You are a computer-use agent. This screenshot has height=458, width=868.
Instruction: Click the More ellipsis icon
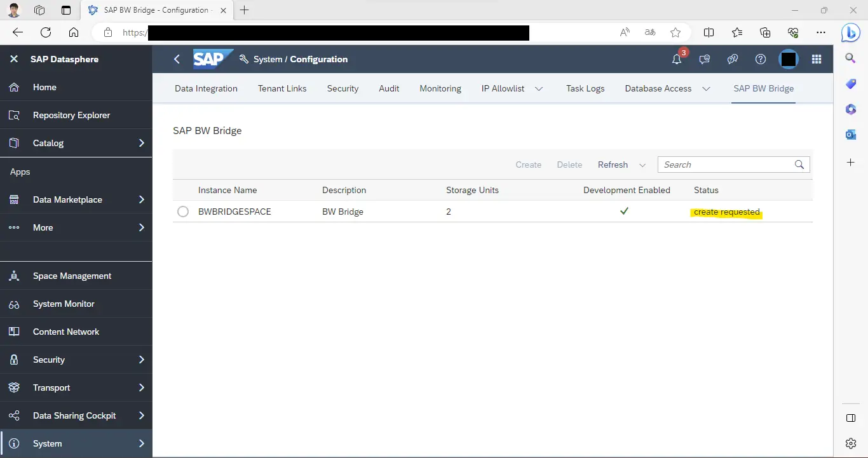click(14, 227)
